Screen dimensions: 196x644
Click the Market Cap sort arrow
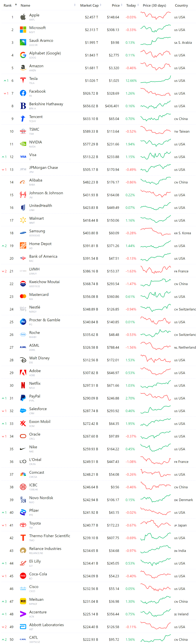[x=101, y=5]
